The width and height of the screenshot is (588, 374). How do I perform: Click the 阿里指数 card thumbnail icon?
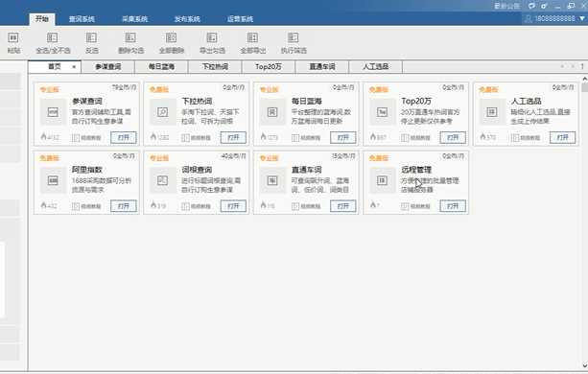[53, 180]
